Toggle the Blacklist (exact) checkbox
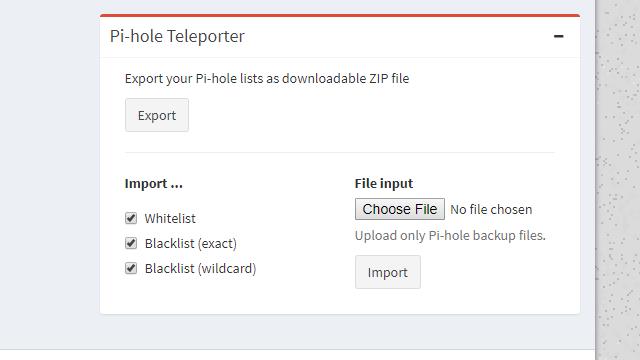The width and height of the screenshot is (640, 360). (131, 243)
